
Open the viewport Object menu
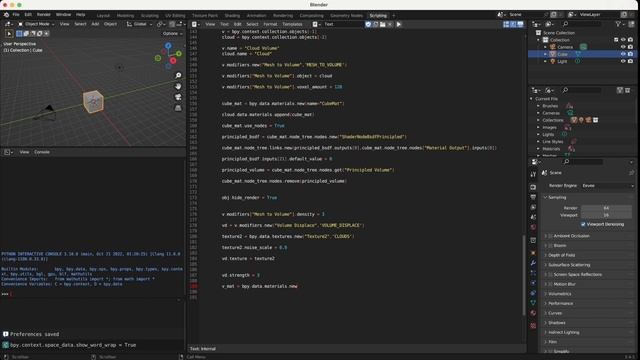pos(110,24)
